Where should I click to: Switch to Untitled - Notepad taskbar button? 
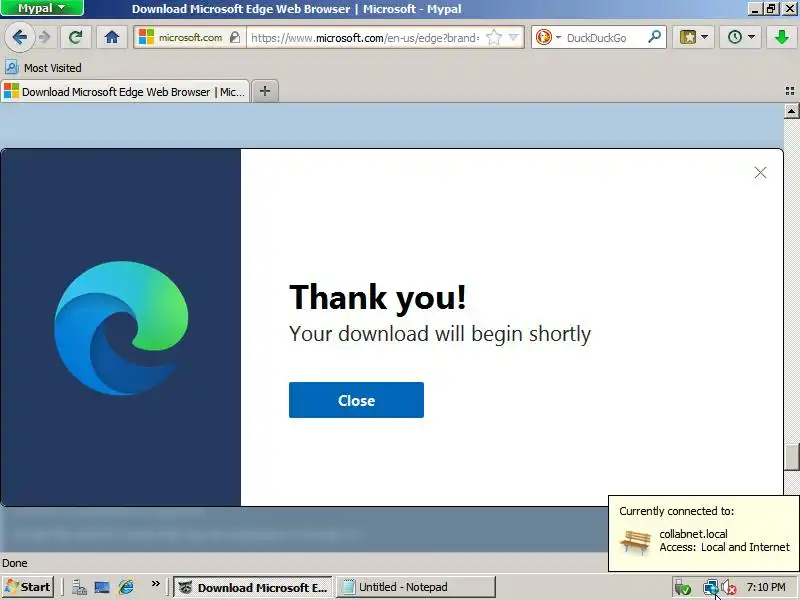416,587
